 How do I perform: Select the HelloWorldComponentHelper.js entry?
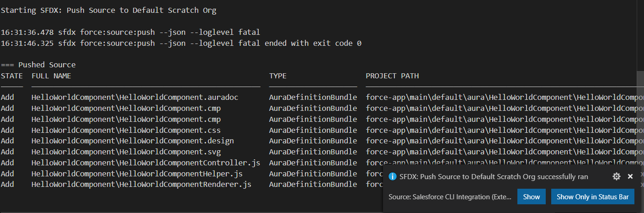[137, 174]
